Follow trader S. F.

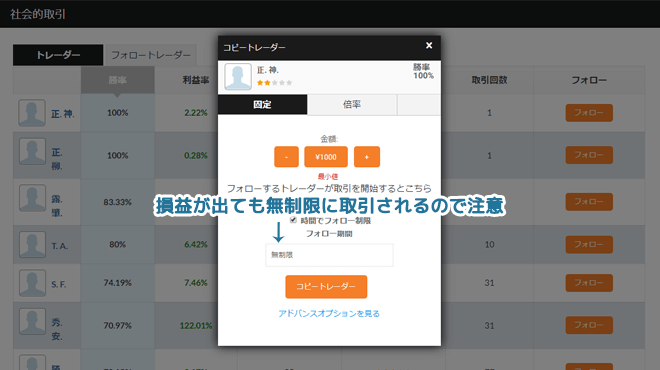point(589,283)
